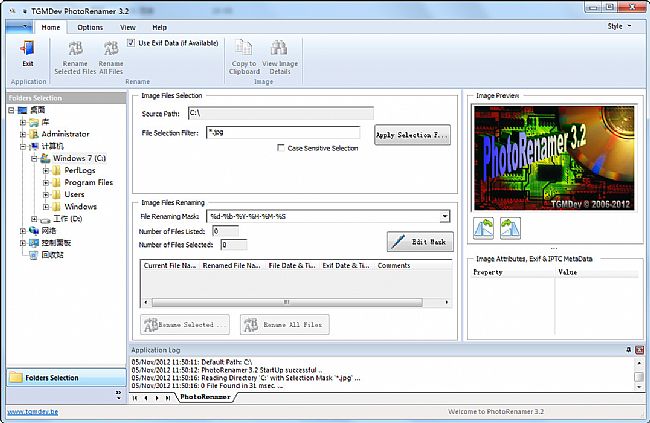Expand the D: drive node
This screenshot has width=650, height=423.
pyautogui.click(x=34, y=219)
